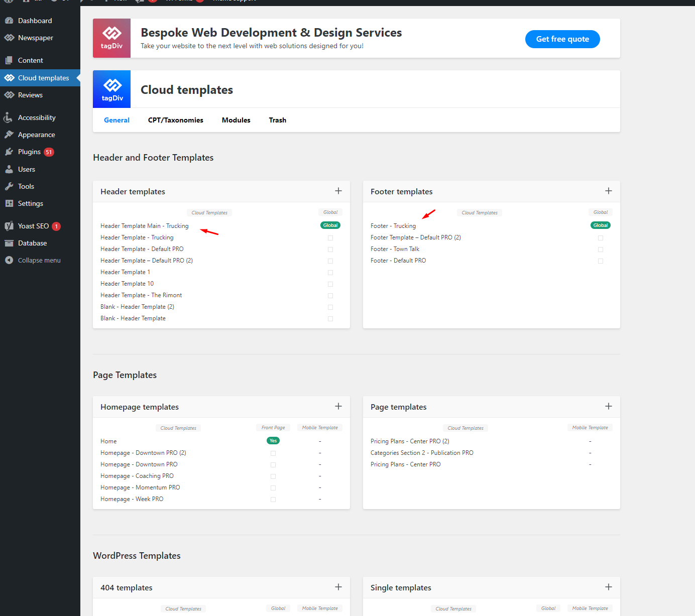The width and height of the screenshot is (695, 616).
Task: Switch to the Modules tab
Action: [236, 120]
